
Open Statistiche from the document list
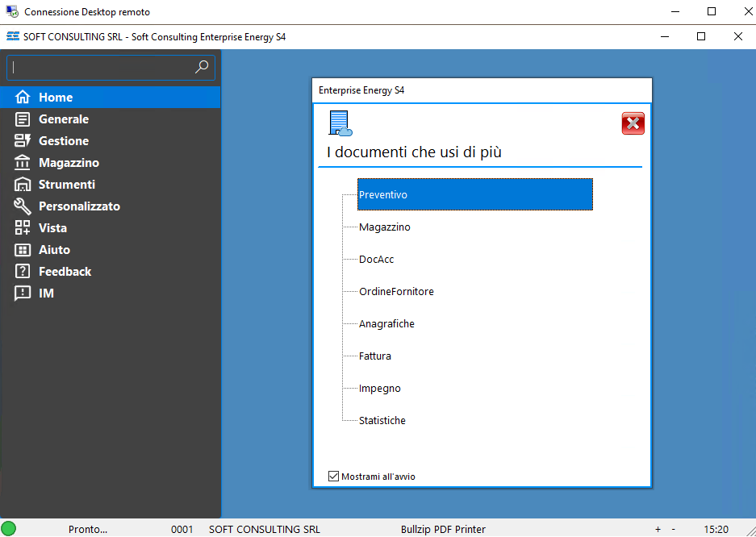tap(382, 421)
